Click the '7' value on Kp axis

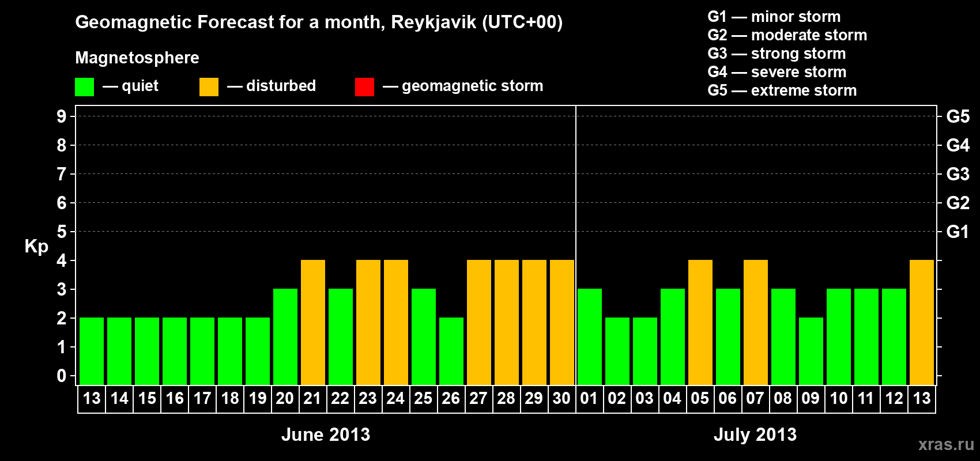(x=62, y=174)
